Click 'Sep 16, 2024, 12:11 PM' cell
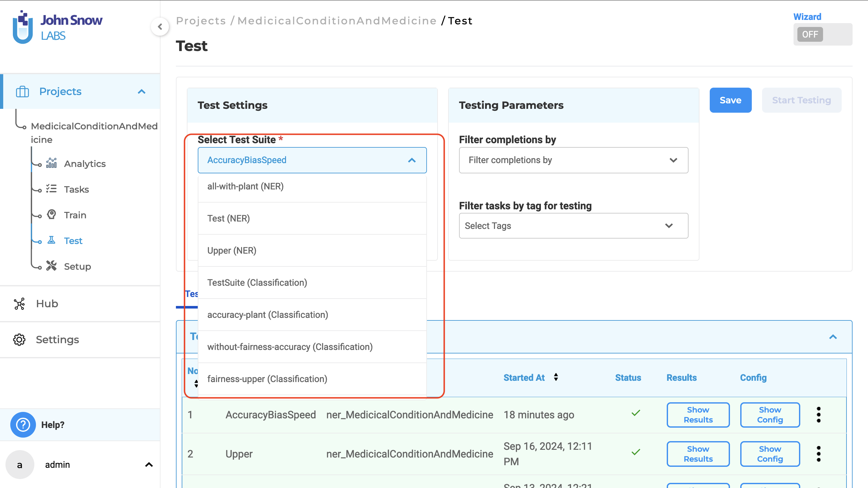Viewport: 868px width, 488px height. 548,454
